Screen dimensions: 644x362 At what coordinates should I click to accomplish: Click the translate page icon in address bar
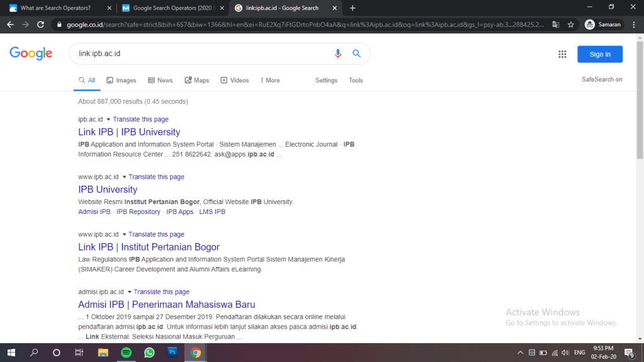(555, 25)
